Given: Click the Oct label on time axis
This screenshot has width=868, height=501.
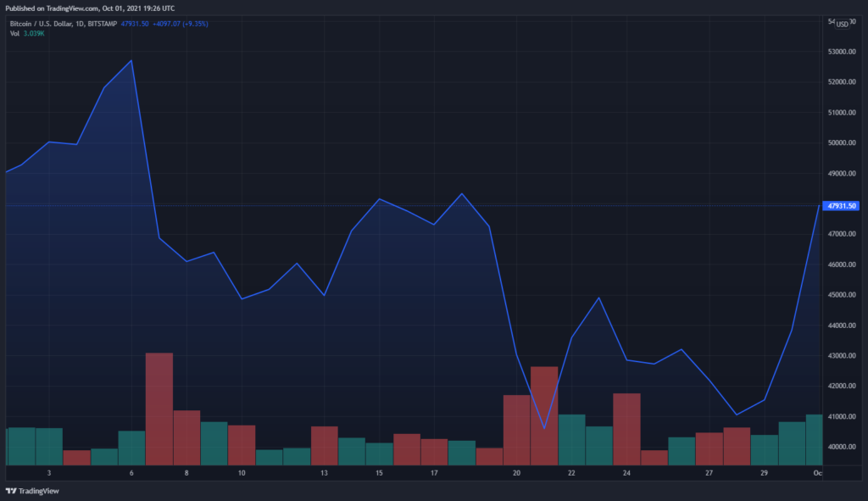Looking at the screenshot, I should pyautogui.click(x=818, y=473).
